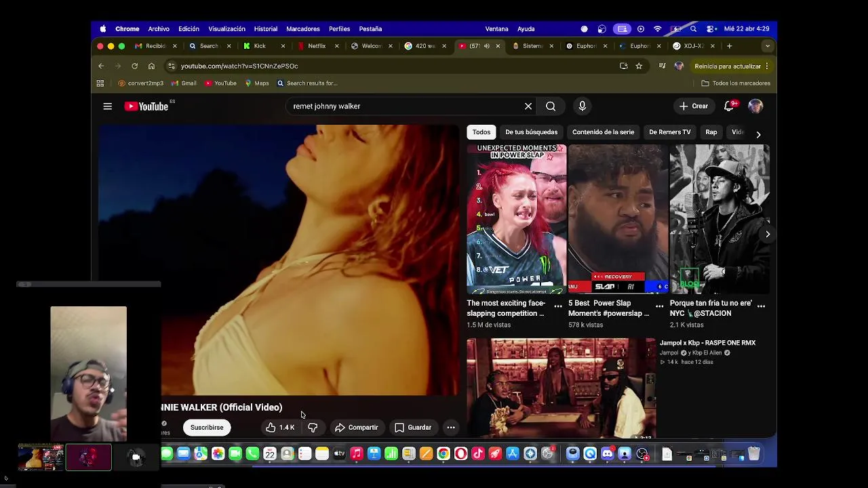Viewport: 868px width, 488px height.
Task: Share video via Compartir
Action: click(357, 428)
